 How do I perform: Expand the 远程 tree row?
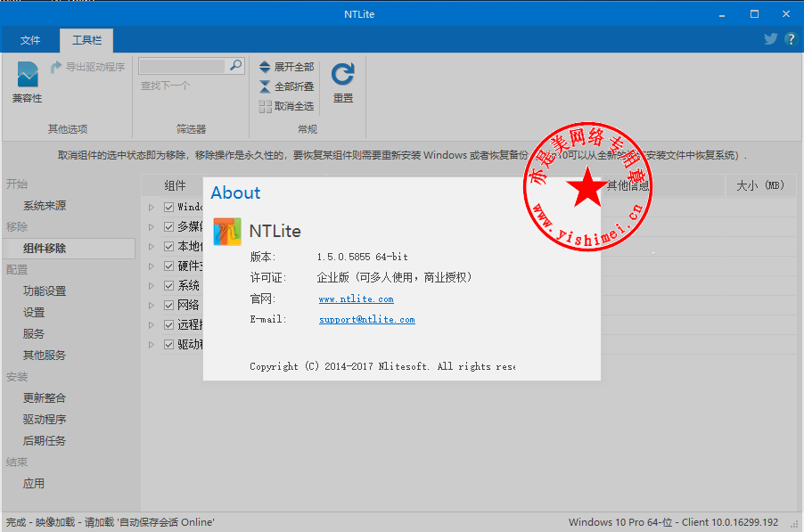tap(152, 324)
